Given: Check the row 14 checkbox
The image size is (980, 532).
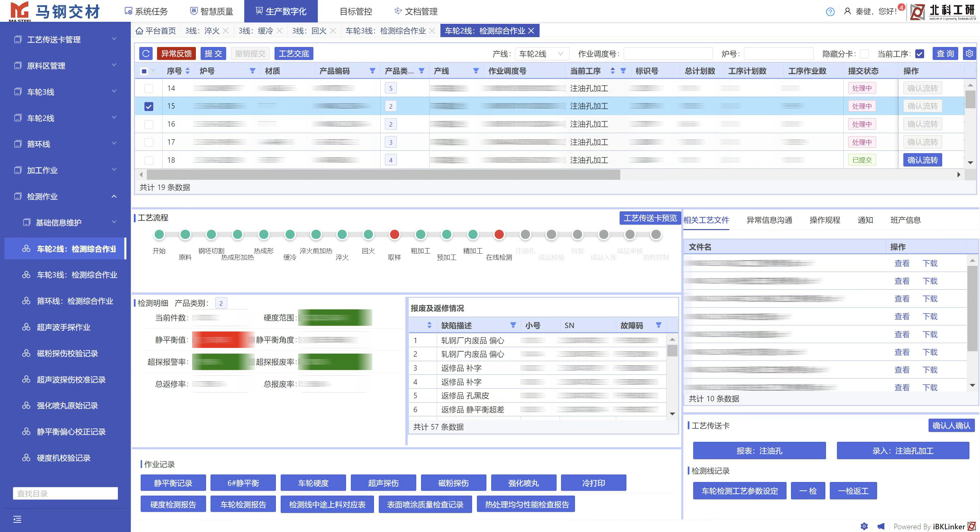Looking at the screenshot, I should tap(149, 88).
